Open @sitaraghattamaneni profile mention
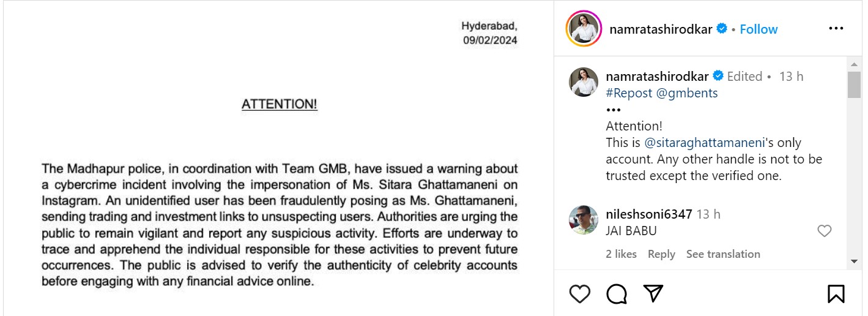The image size is (868, 316). [x=705, y=143]
